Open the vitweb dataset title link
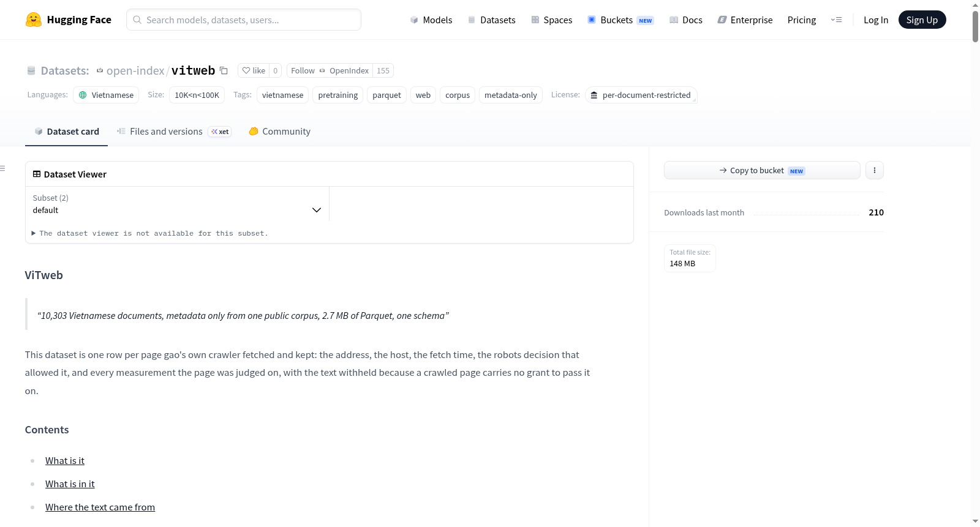980x527 pixels. [x=193, y=70]
